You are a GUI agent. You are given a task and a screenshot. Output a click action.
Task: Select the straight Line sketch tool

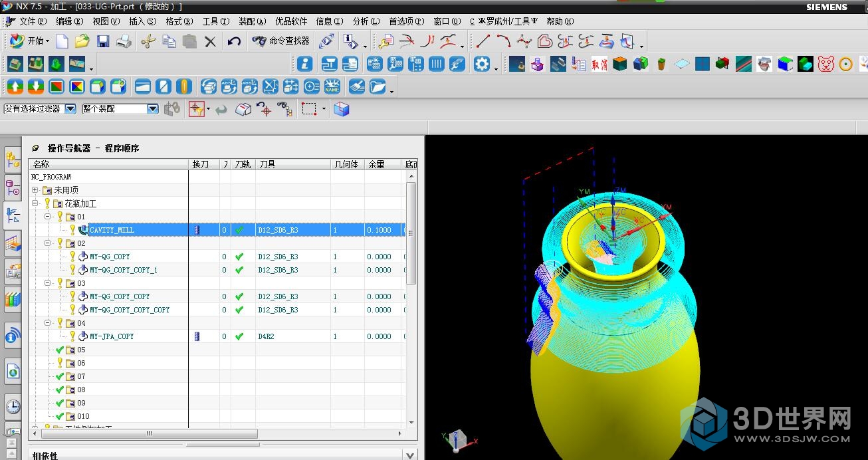click(x=483, y=41)
